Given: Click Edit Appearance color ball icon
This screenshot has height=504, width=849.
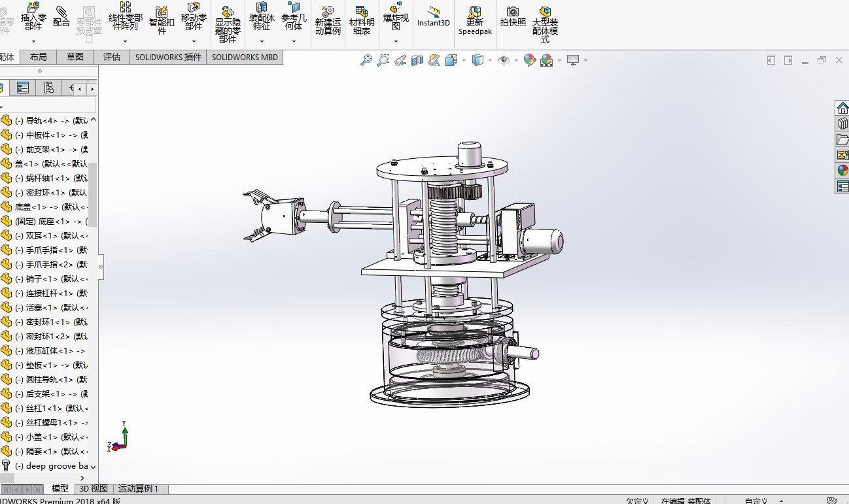Looking at the screenshot, I should point(530,60).
